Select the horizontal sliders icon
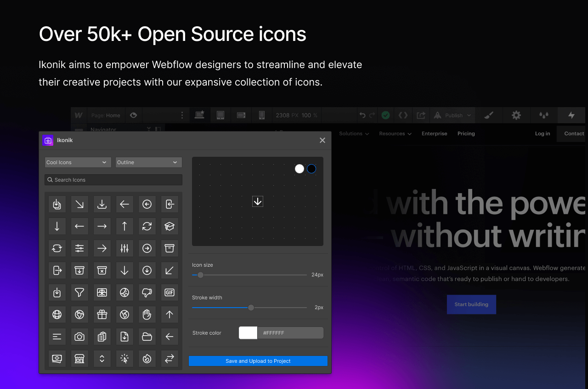 (79, 248)
